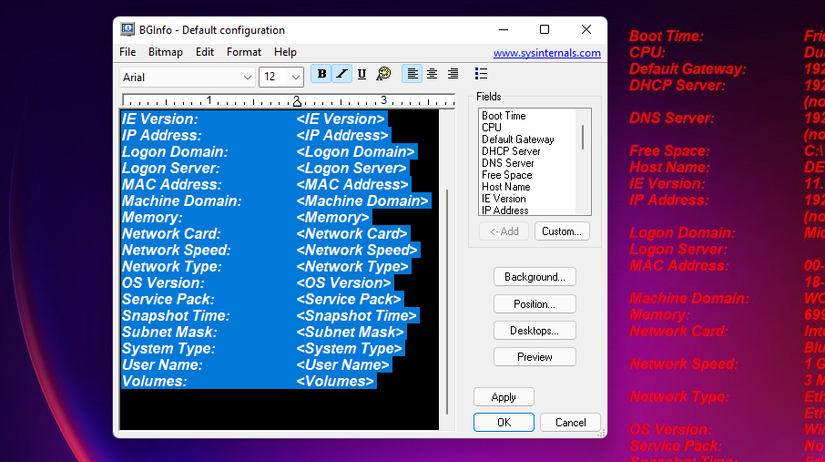Open the Help menu
This screenshot has width=825, height=462.
(x=285, y=52)
